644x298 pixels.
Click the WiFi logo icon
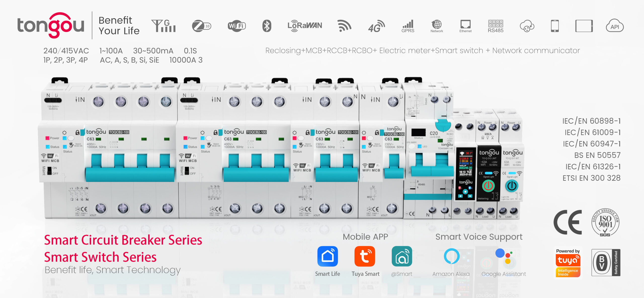(x=237, y=26)
